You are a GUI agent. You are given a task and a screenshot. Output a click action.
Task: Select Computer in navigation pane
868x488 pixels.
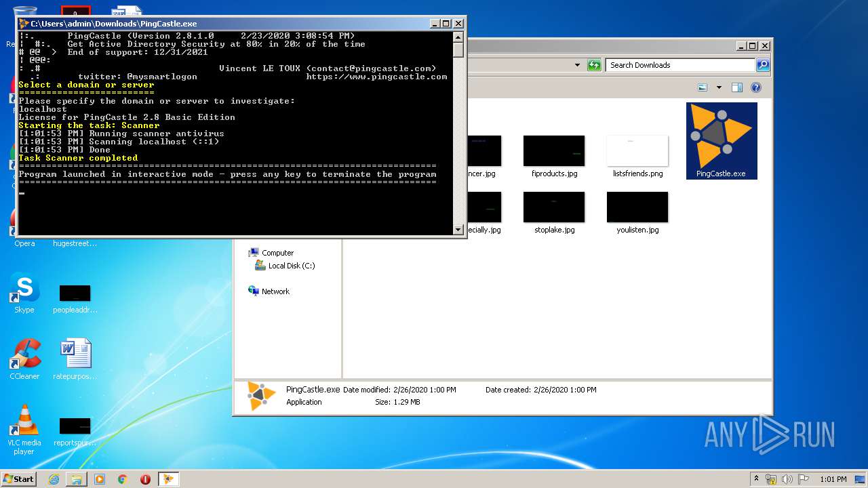pos(271,253)
